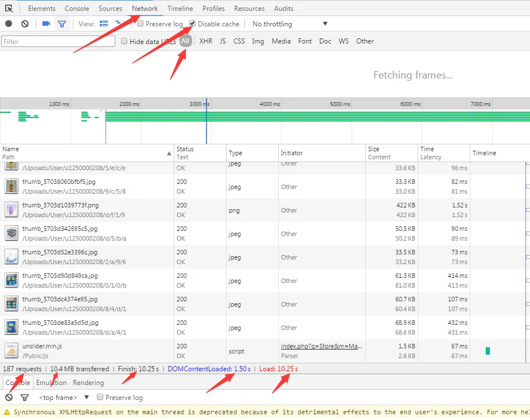
Task: Open the index.php?g=Store&m=Ma... initiator link
Action: coord(321,346)
